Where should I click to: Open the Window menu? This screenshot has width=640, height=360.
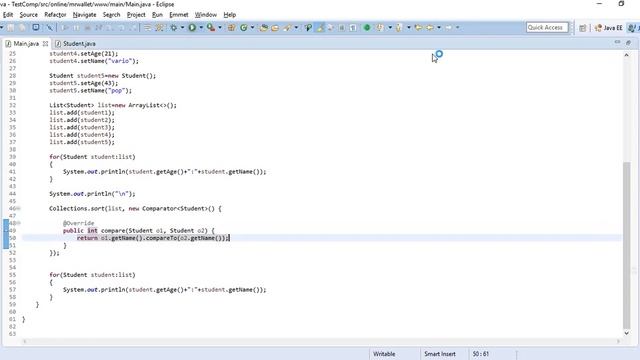click(x=206, y=15)
